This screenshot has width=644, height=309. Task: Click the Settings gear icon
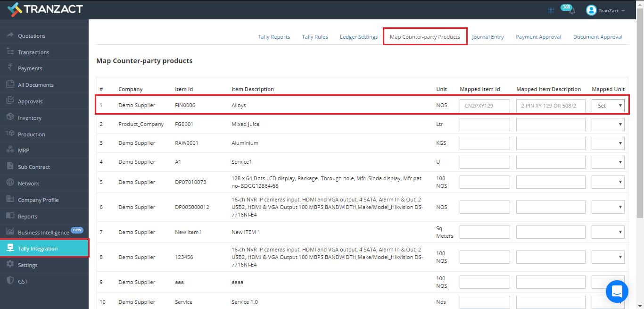tap(10, 265)
